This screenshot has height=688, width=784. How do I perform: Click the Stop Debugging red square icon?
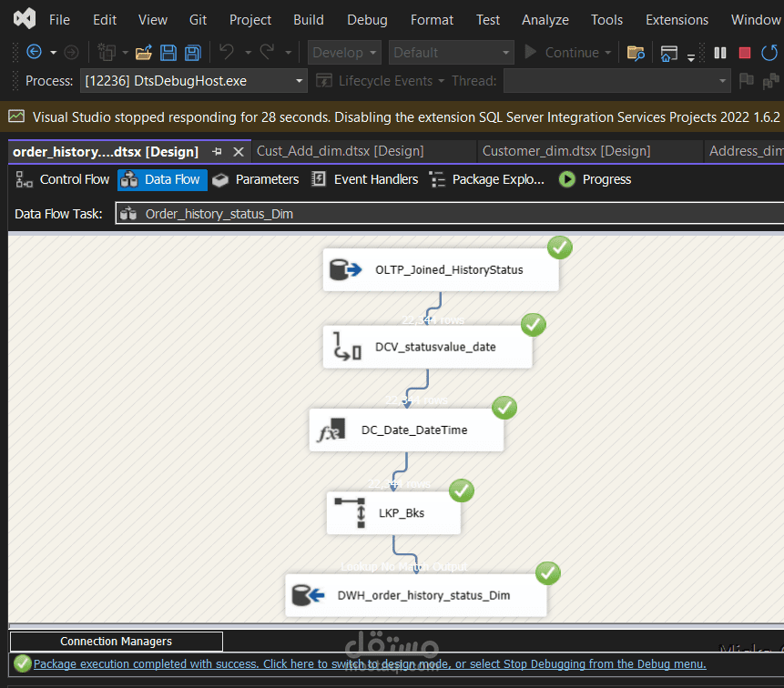click(745, 53)
